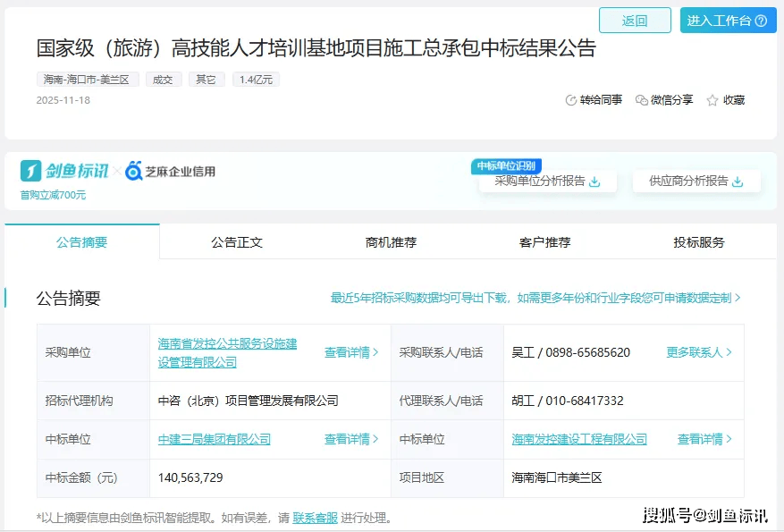Click the 转给同事 forward icon
Screen dimensions: 784x532
(571, 100)
